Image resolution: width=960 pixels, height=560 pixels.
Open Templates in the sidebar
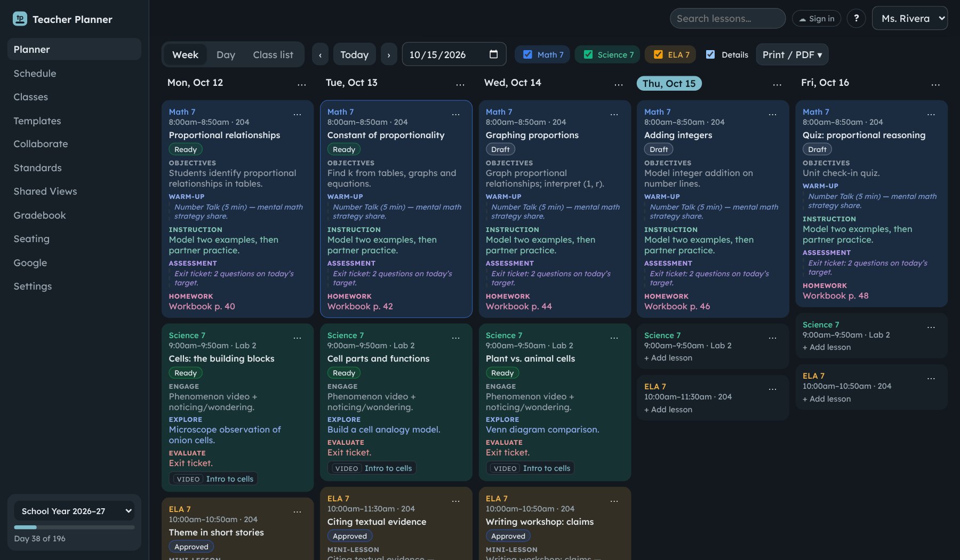tap(74, 121)
